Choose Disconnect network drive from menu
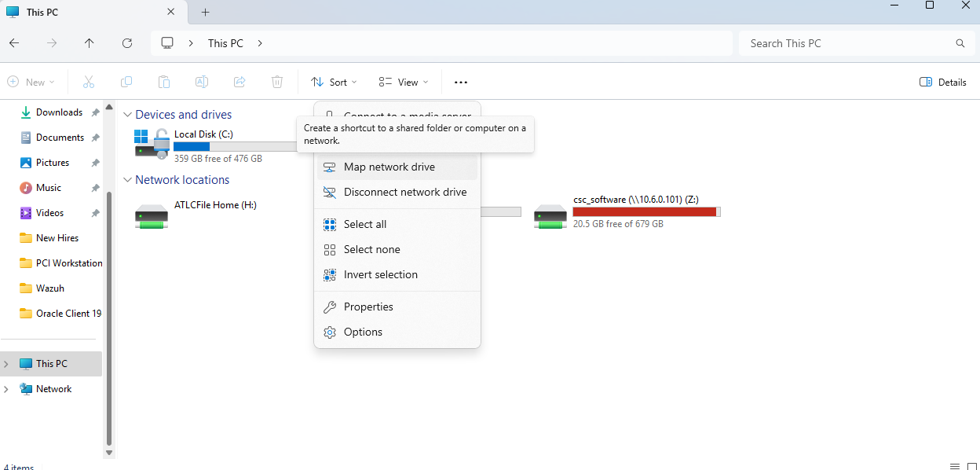980x470 pixels. coord(404,192)
